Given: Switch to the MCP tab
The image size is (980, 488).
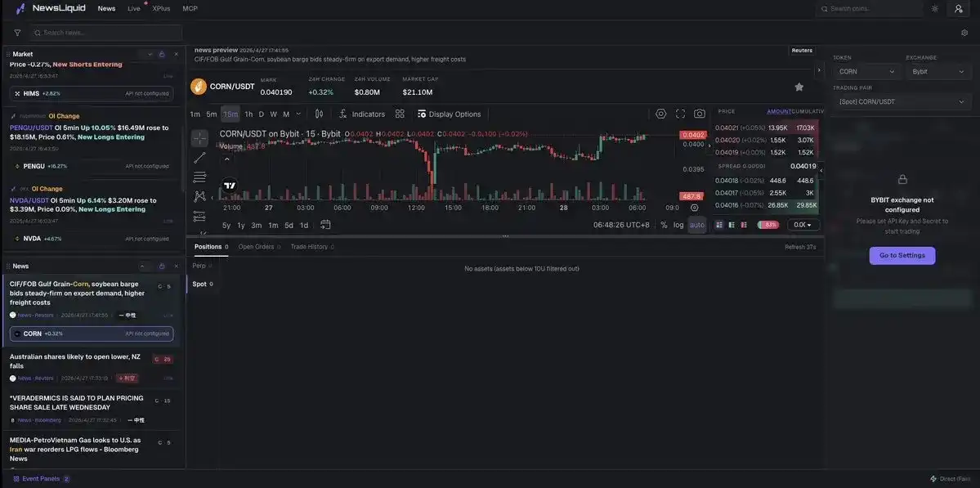Looking at the screenshot, I should point(190,9).
